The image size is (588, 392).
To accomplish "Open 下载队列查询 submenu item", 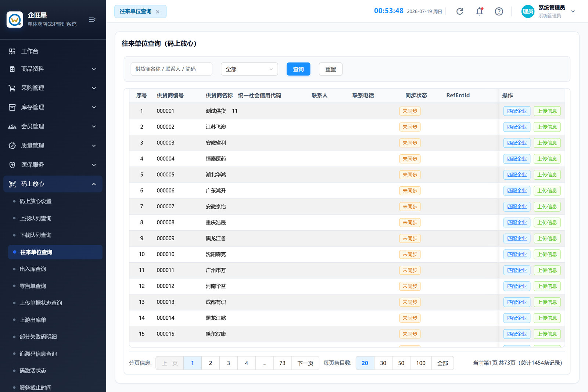I will [x=35, y=235].
